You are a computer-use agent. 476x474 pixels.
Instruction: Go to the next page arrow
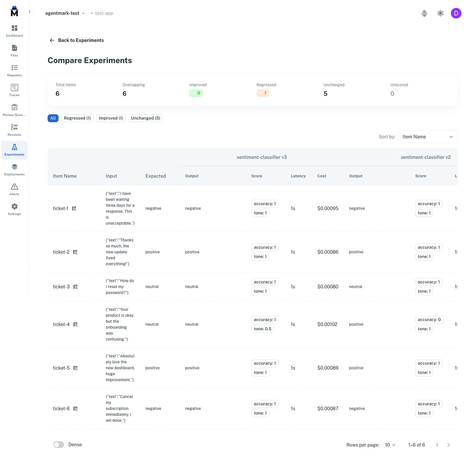pos(449,445)
